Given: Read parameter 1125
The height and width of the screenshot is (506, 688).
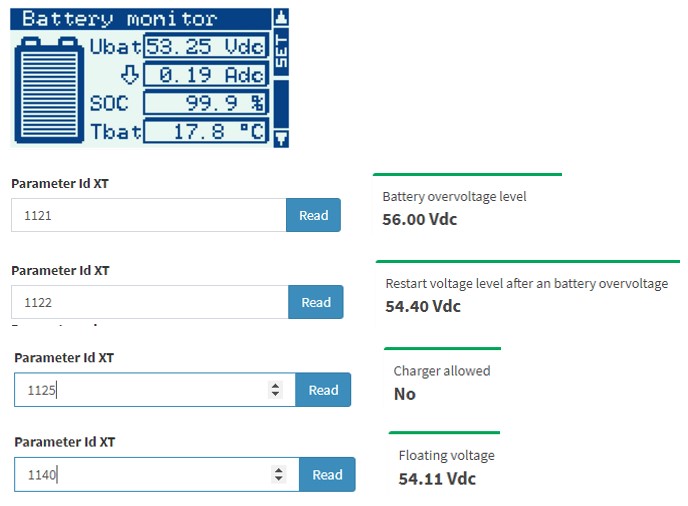Looking at the screenshot, I should (323, 390).
